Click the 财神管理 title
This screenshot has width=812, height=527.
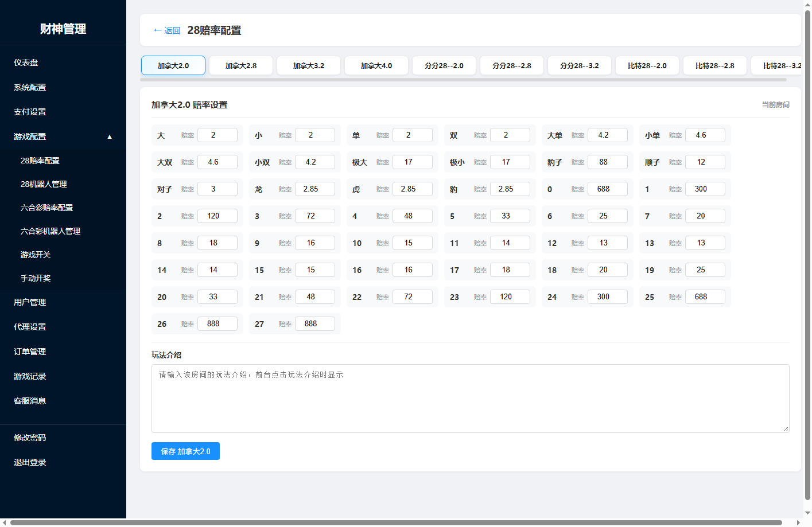tap(63, 29)
